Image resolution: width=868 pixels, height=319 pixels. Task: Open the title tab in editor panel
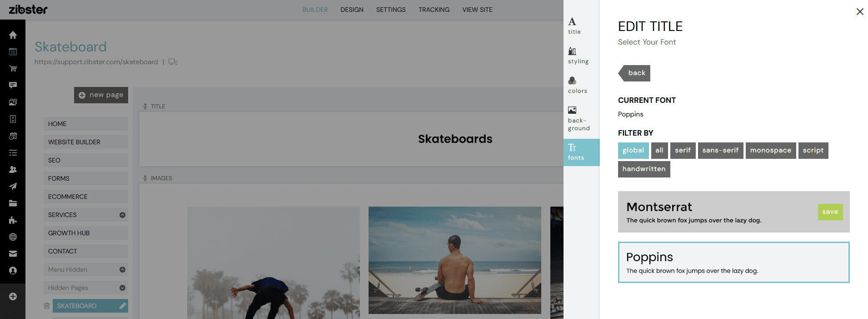tap(581, 26)
